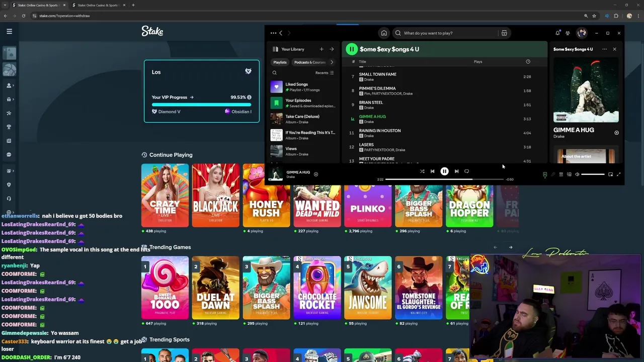
Task: Switch to the second Stake browser tab
Action: [x=98, y=5]
